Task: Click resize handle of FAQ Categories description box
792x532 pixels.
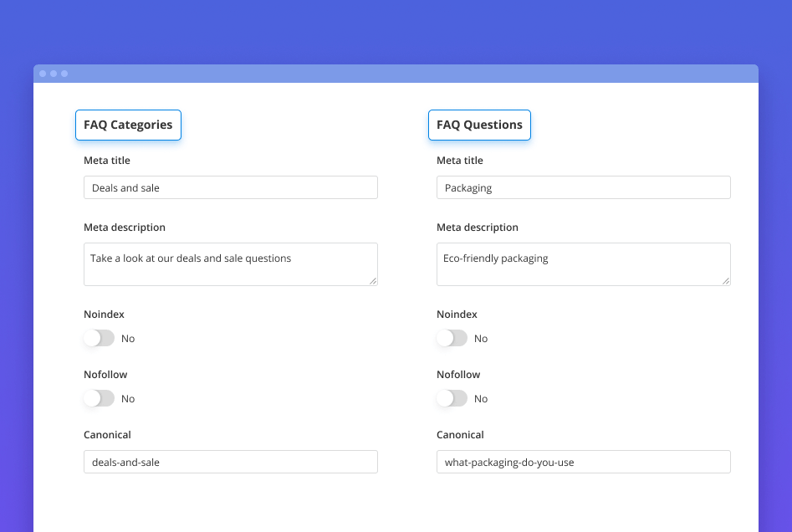Action: coord(373,281)
